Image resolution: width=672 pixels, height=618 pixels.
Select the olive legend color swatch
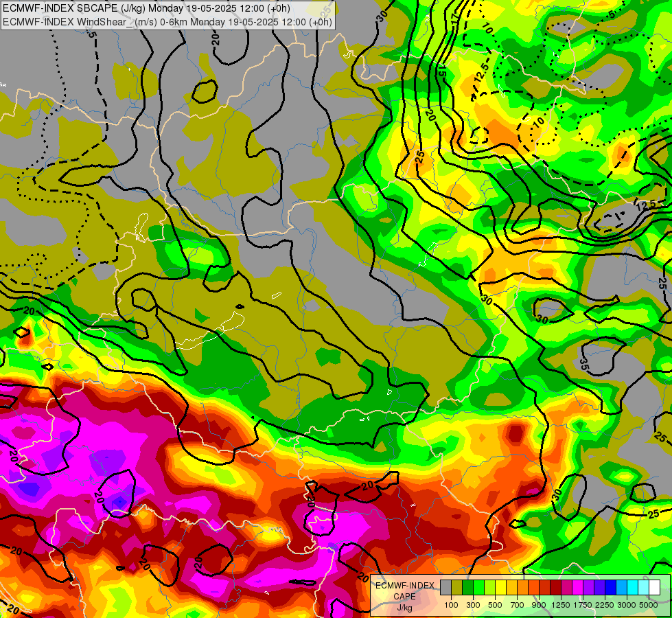point(457,588)
